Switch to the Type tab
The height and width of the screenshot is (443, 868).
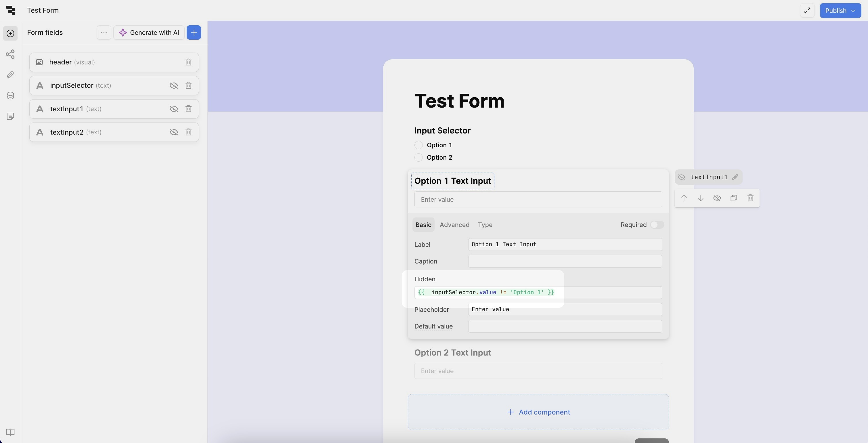(x=485, y=225)
